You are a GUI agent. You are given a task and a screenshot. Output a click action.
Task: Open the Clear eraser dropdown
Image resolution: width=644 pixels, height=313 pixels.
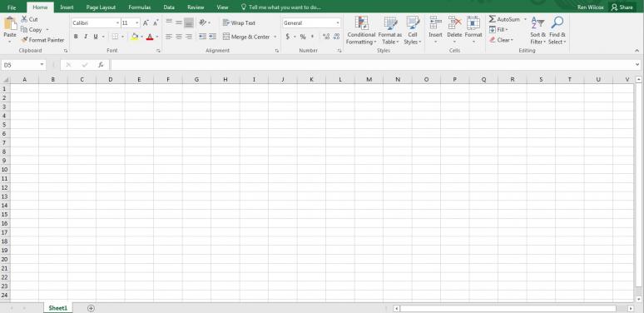[x=502, y=40]
